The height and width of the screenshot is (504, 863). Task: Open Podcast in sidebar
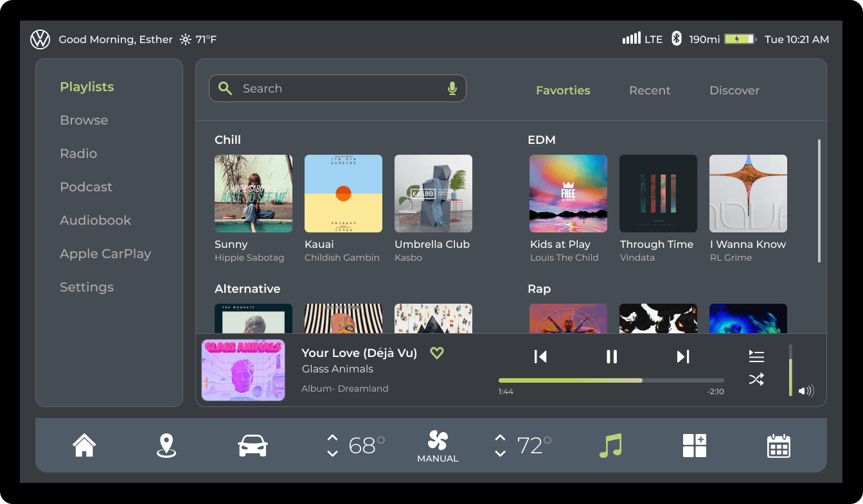click(x=86, y=187)
